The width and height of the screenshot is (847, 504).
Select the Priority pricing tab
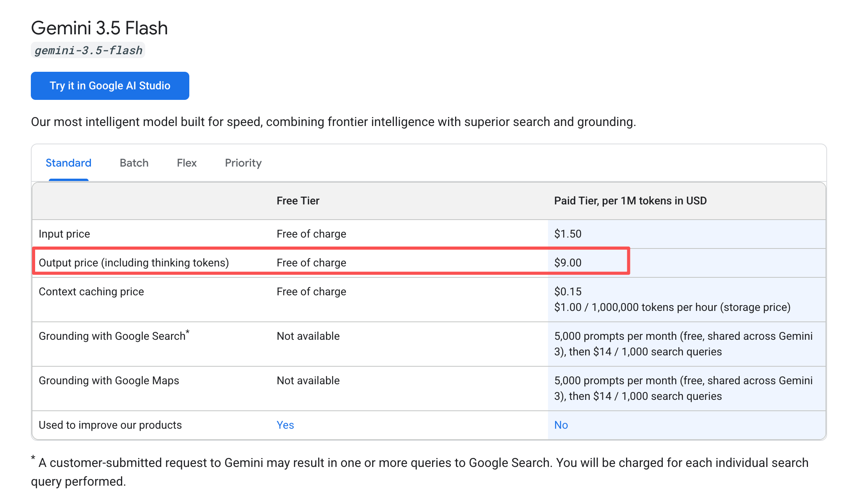(x=243, y=163)
